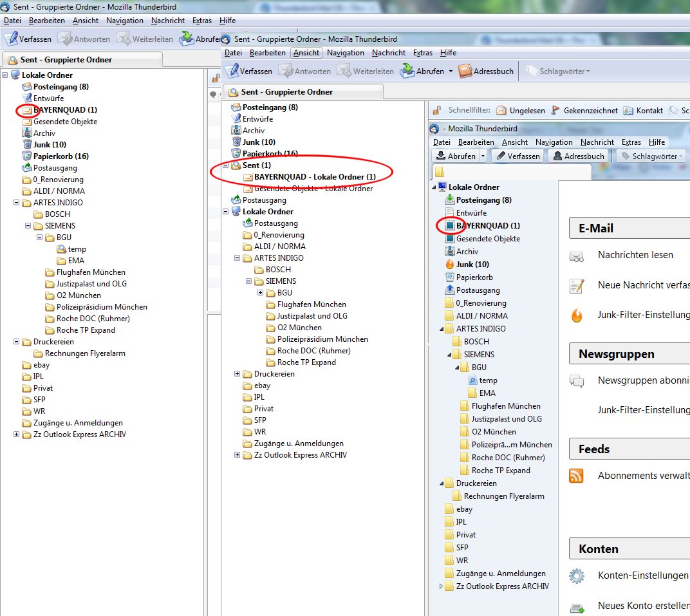Click Feeds RSS icon beside Abonnements
This screenshot has width=690, height=616.
576,476
